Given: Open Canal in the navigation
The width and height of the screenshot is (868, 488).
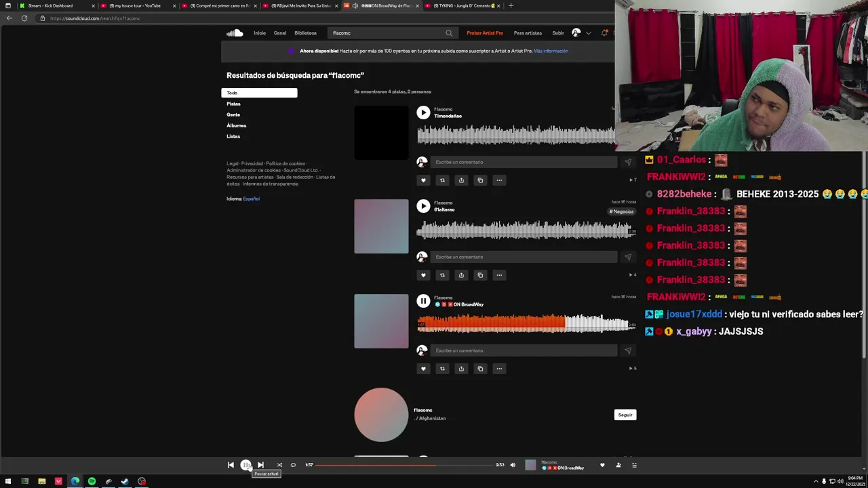Looking at the screenshot, I should click(x=280, y=33).
